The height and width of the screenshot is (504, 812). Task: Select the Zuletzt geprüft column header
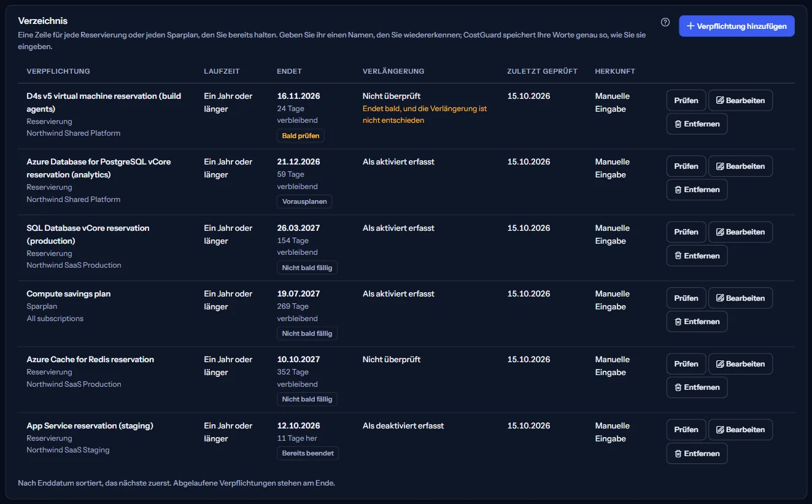(543, 71)
